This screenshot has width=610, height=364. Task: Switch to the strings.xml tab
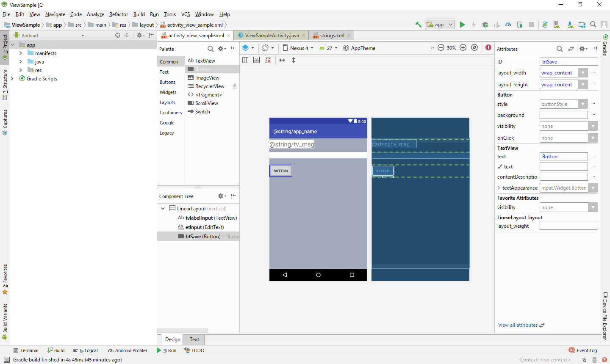(332, 36)
